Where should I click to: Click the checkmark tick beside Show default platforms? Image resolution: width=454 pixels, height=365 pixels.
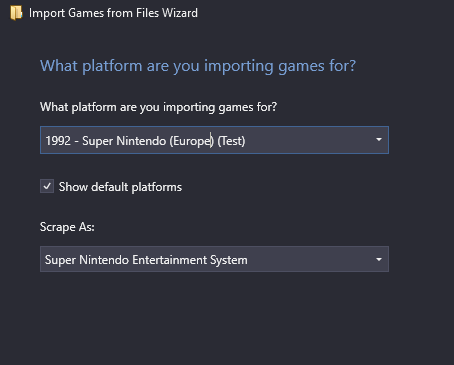click(47, 186)
